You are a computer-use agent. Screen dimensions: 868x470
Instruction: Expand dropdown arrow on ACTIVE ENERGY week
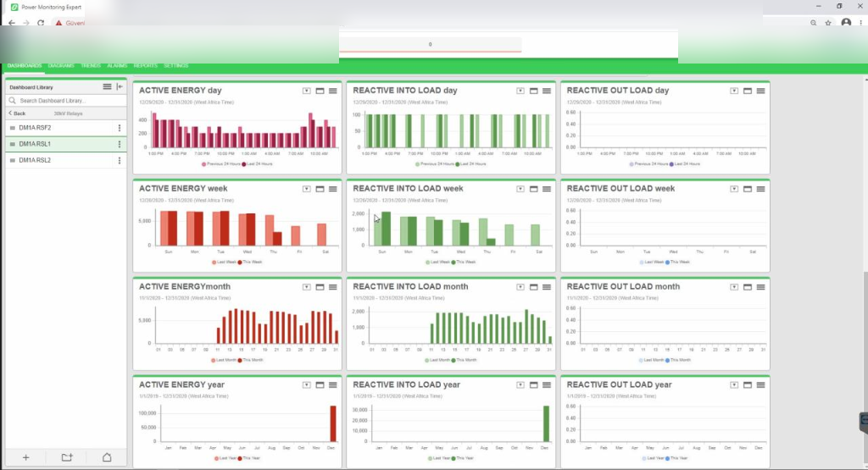click(x=306, y=189)
